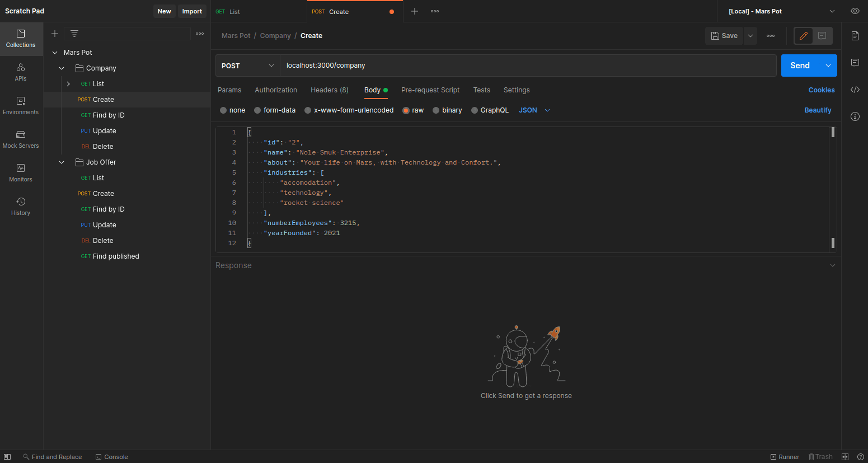Click the request URL input field
Screen dimensions: 868x463
tap(528, 66)
